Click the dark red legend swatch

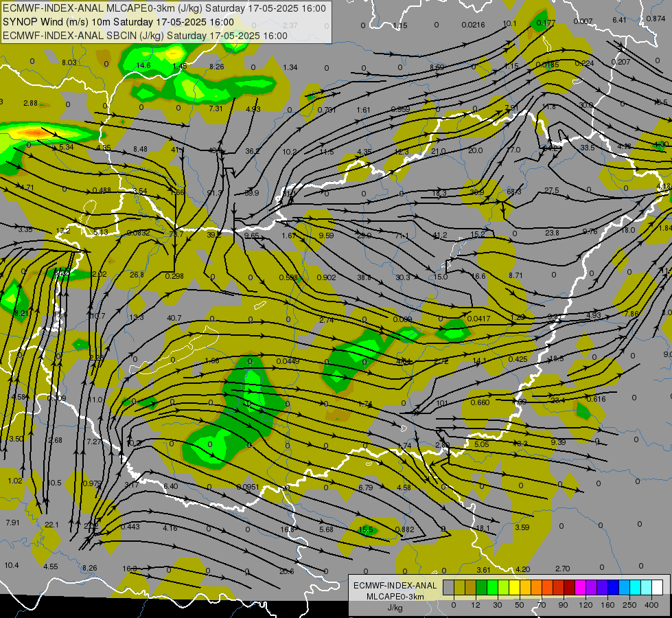[570, 587]
